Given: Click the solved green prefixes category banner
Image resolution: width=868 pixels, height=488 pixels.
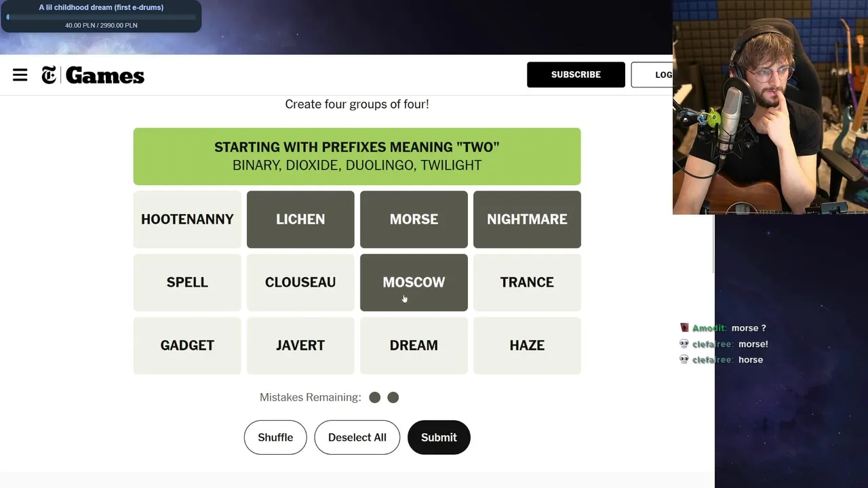Looking at the screenshot, I should coord(357,157).
